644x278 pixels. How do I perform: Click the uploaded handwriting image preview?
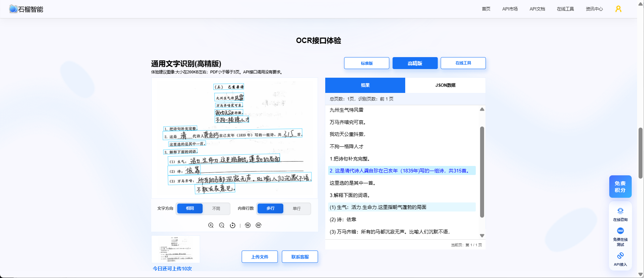[x=234, y=138]
